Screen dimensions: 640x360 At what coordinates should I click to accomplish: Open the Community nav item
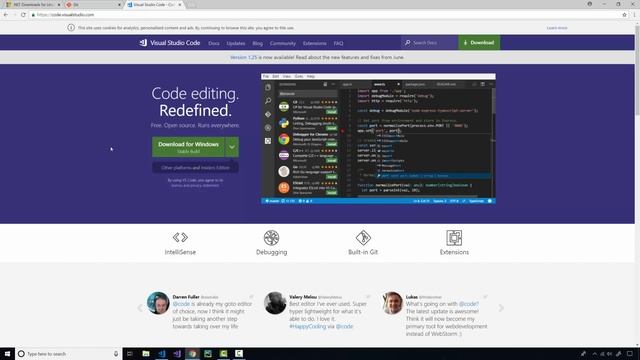[282, 43]
